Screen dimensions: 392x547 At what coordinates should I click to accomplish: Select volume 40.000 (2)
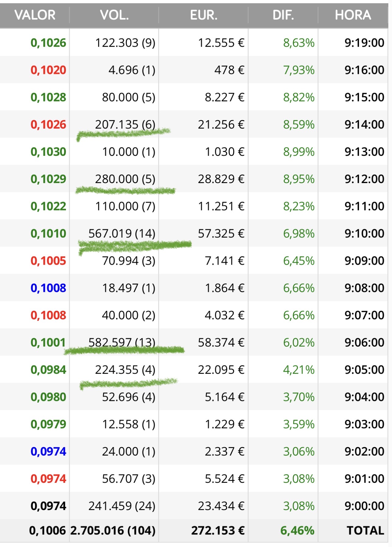coord(129,315)
